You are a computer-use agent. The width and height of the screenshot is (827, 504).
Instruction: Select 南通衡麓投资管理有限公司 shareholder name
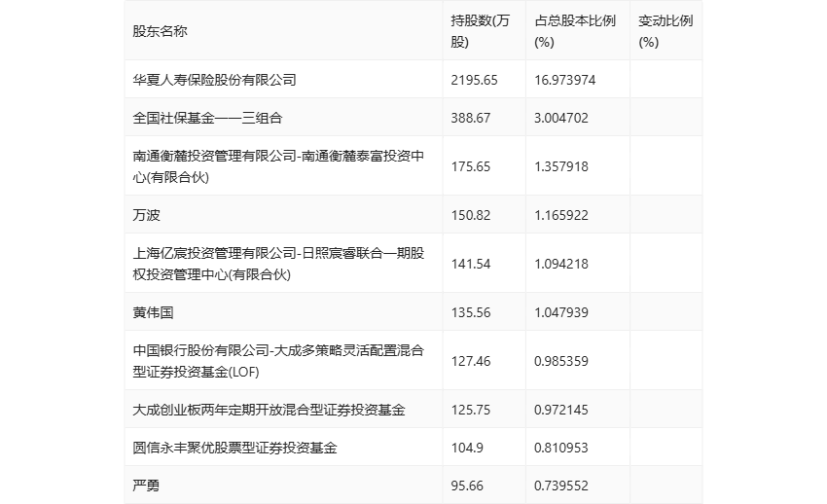click(x=278, y=166)
